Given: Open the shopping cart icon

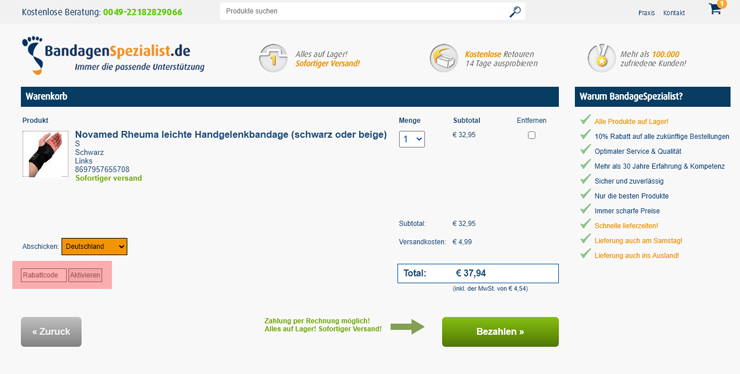Looking at the screenshot, I should pos(716,8).
